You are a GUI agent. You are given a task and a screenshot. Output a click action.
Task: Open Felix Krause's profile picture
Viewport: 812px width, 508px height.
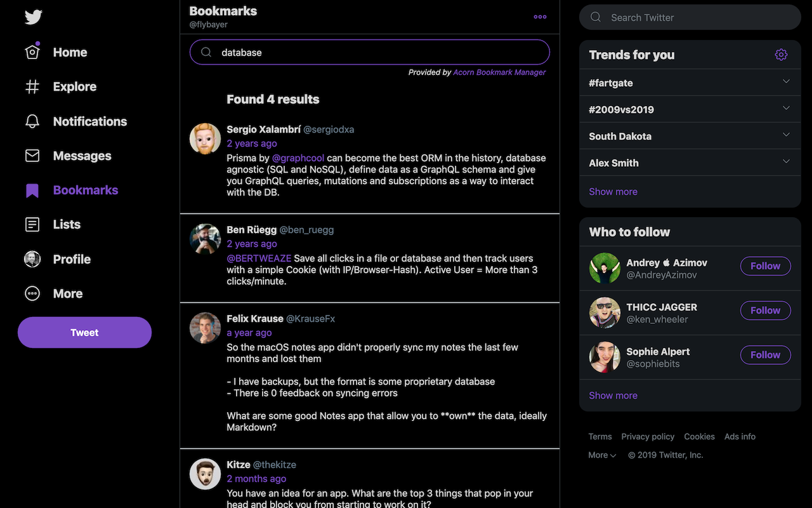pyautogui.click(x=205, y=328)
